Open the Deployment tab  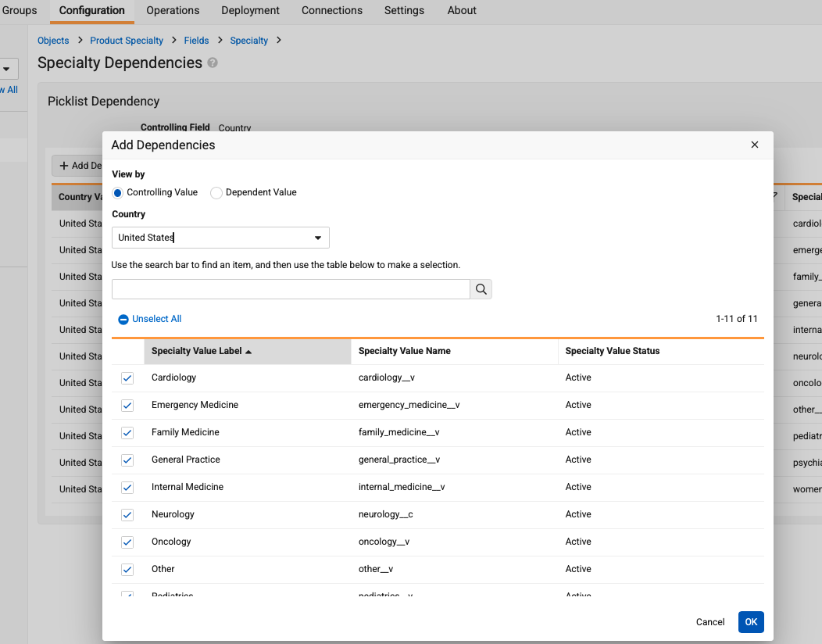tap(250, 10)
